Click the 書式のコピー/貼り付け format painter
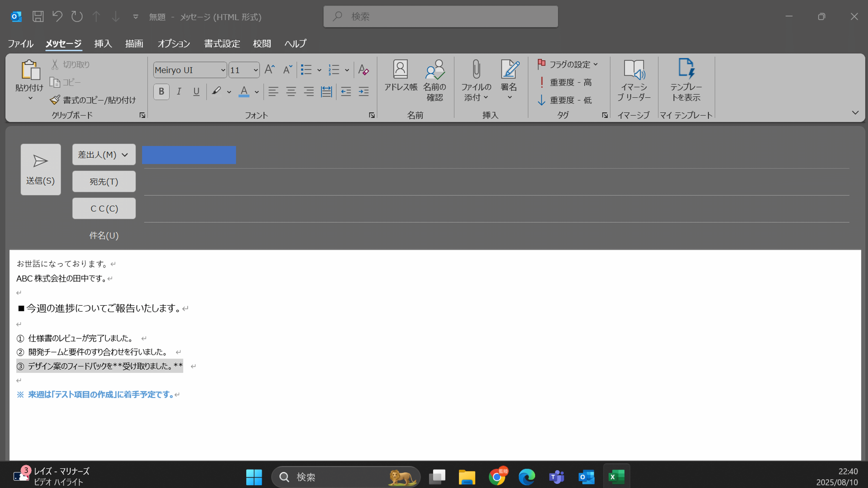This screenshot has height=488, width=868. pos(93,100)
